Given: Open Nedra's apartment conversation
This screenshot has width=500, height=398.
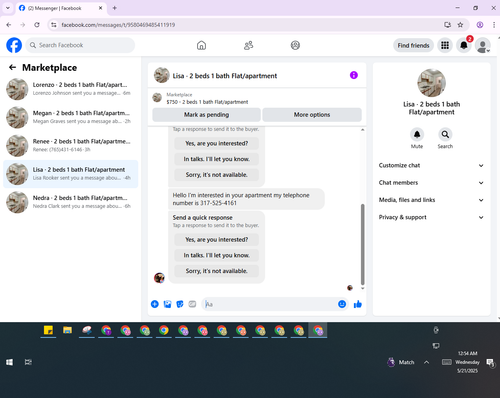Looking at the screenshot, I should click(71, 202).
